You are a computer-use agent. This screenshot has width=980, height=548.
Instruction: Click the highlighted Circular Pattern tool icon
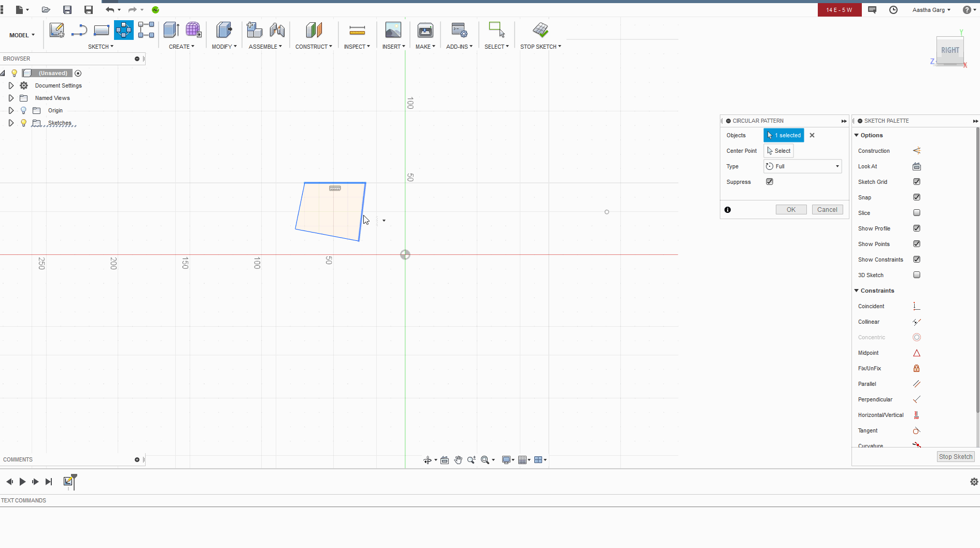[123, 30]
